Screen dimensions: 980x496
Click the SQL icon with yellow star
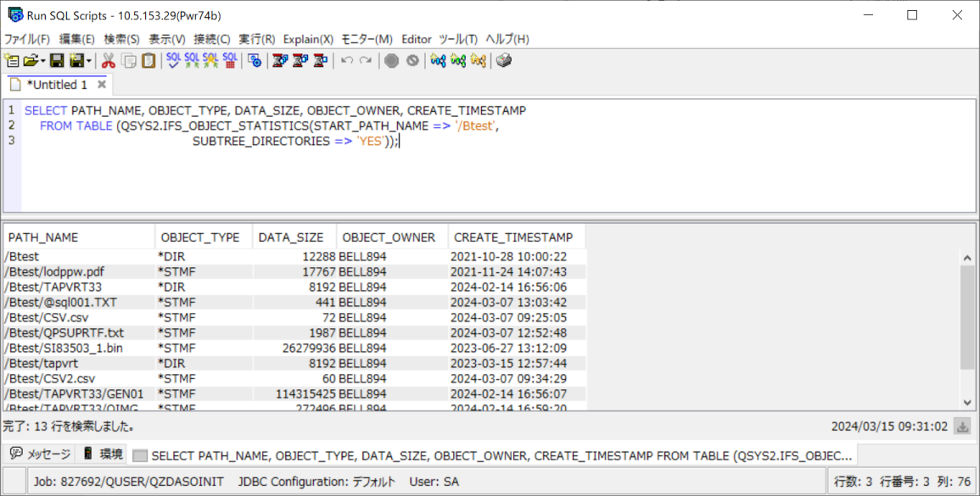210,60
